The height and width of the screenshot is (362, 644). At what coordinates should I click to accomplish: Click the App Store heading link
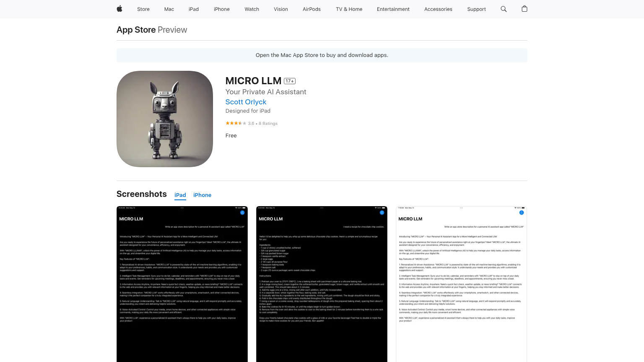click(x=136, y=30)
